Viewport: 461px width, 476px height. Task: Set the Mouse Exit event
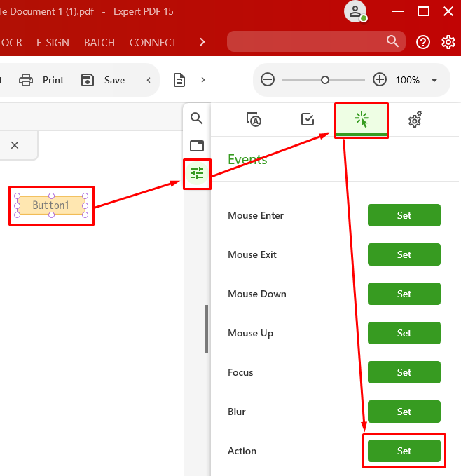(404, 254)
